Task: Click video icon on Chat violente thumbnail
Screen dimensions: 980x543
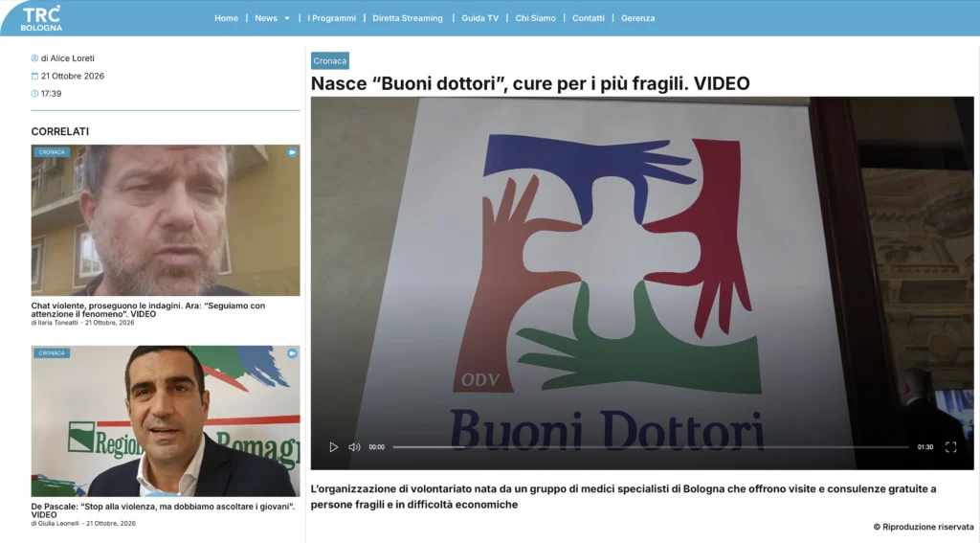Action: 292,152
